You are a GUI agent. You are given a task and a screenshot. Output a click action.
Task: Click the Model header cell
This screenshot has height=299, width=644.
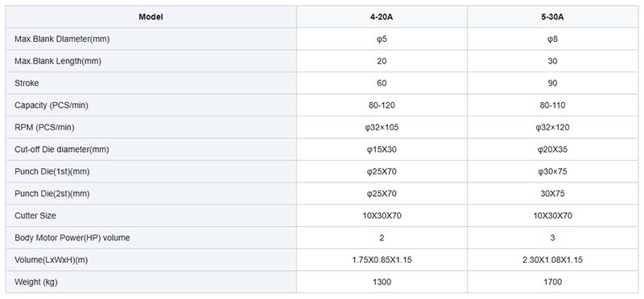[151, 17]
